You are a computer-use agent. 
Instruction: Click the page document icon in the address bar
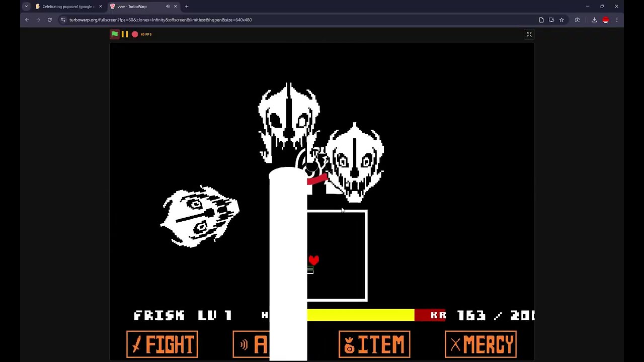541,20
